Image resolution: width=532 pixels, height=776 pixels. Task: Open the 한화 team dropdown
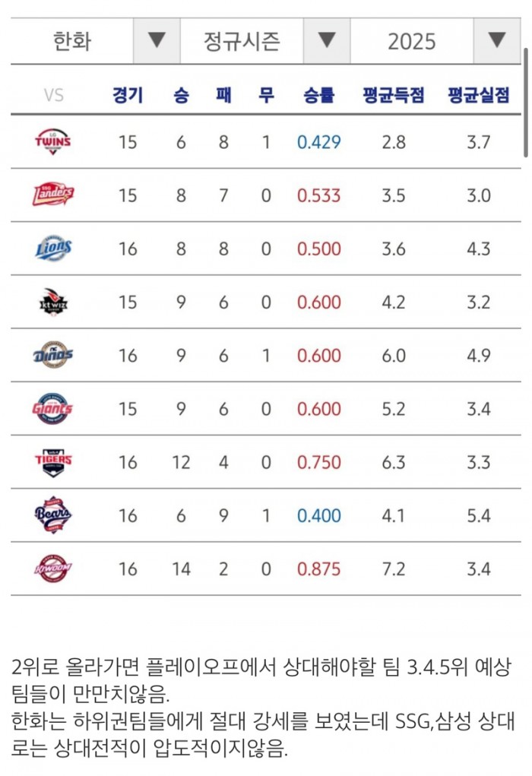coord(157,40)
